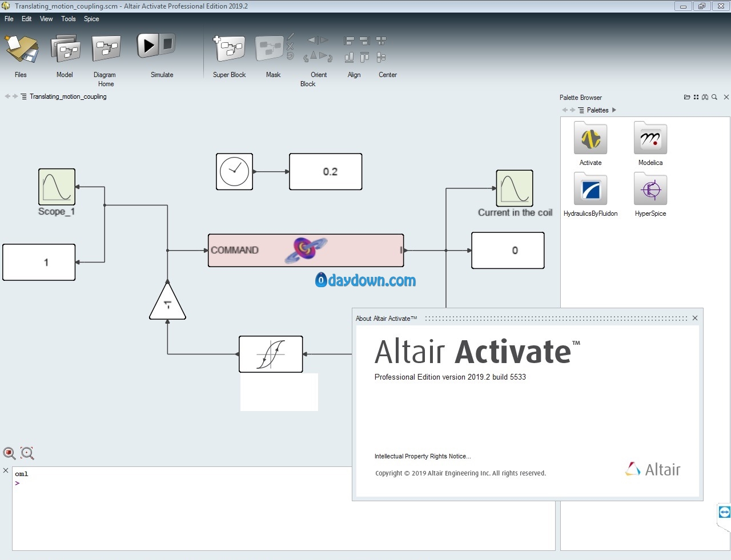Viewport: 731px width, 560px height.
Task: Click the open folder icon in Palette Browser
Action: [687, 97]
